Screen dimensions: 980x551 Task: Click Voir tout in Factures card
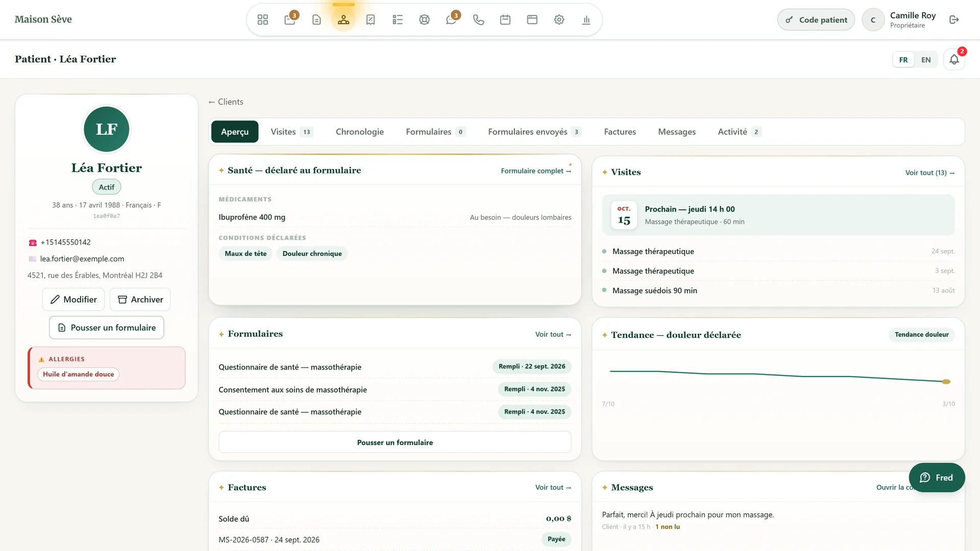tap(553, 487)
